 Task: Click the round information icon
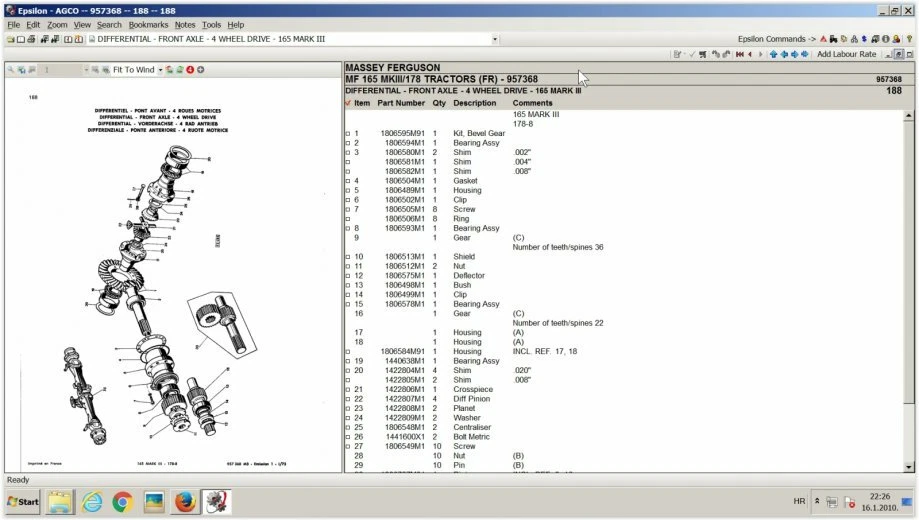coord(886,39)
